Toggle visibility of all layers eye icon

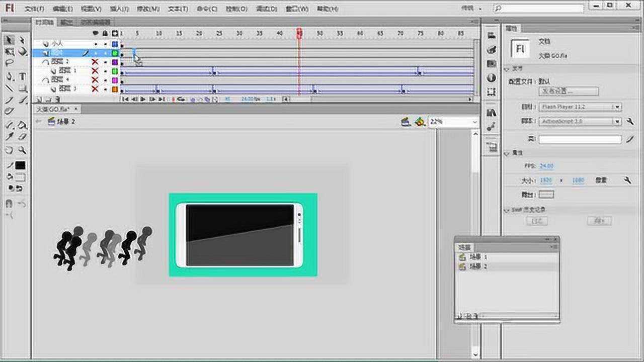pyautogui.click(x=96, y=33)
